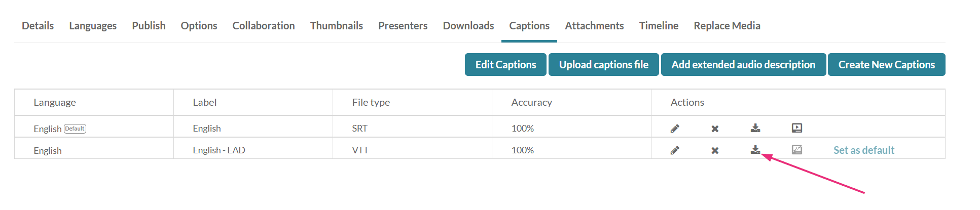Edit the English SRT caption with the pencil icon
This screenshot has height=210, width=980.
675,129
